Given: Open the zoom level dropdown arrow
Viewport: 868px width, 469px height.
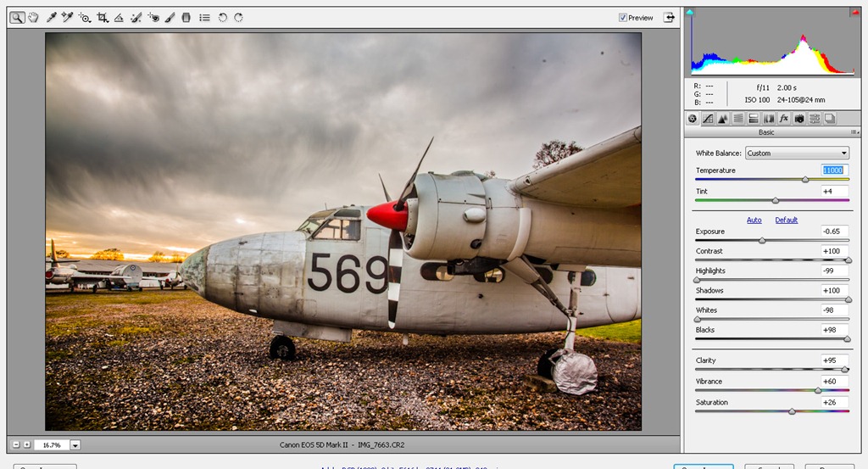Looking at the screenshot, I should [x=75, y=444].
